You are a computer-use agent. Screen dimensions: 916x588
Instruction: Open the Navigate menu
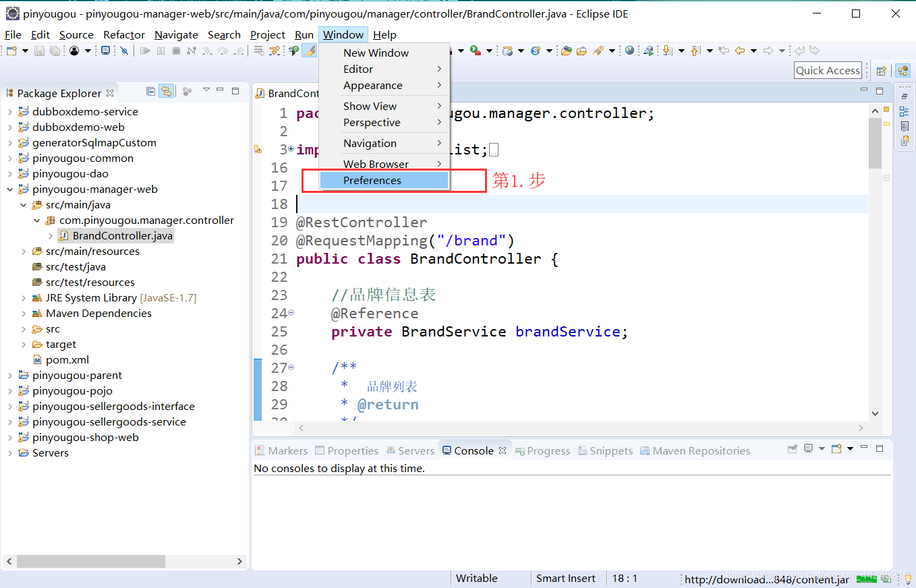pyautogui.click(x=176, y=35)
